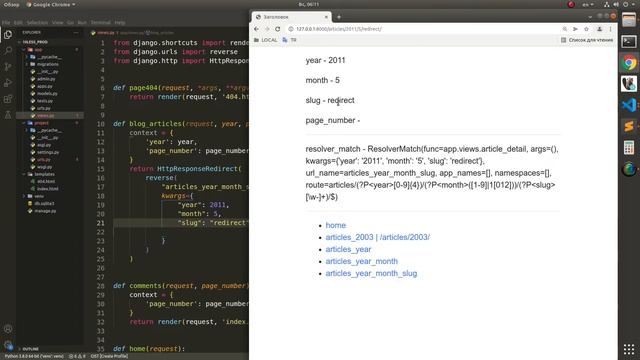Follow the home link
Viewport: 640px width, 360px height.
click(x=336, y=225)
